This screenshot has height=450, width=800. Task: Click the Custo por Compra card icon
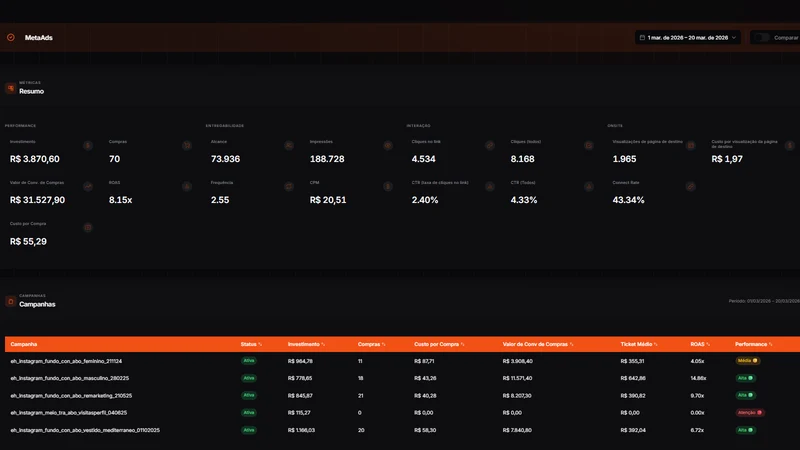[88, 228]
